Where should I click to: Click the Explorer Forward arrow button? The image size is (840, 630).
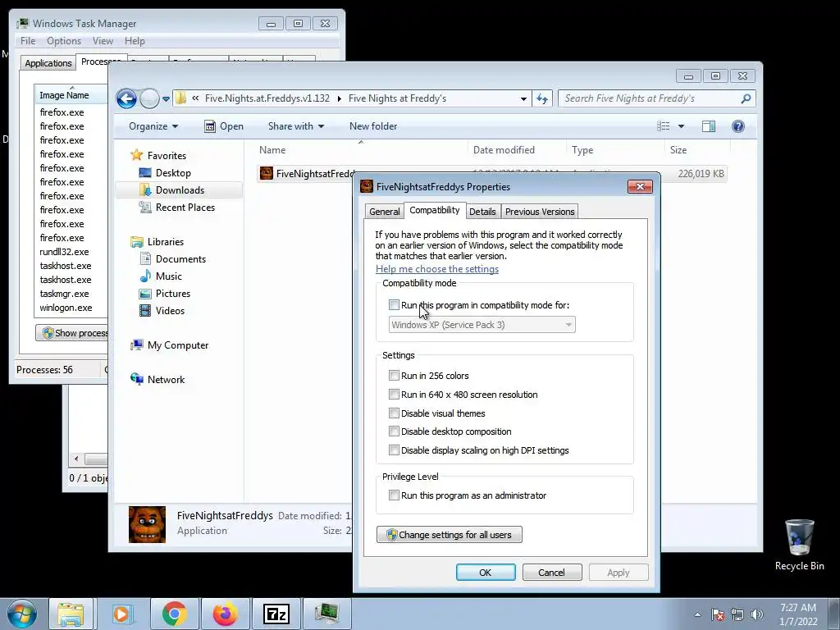pos(149,98)
